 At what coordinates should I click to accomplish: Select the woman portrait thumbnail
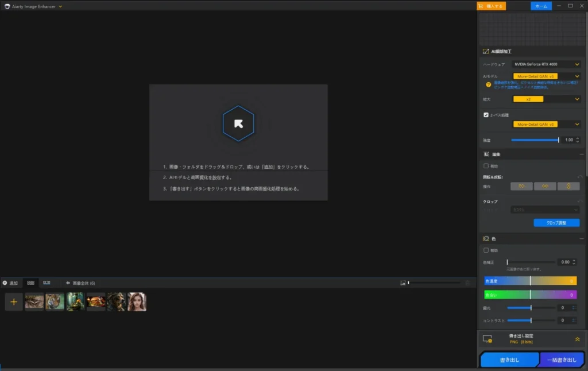(137, 302)
